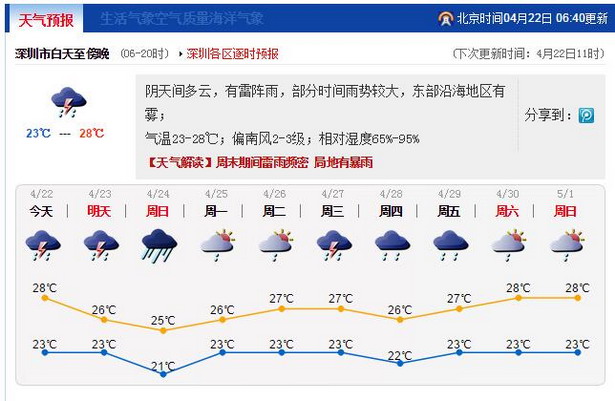Open 深圳各区逐时预报 hourly forecast link
The image size is (615, 401).
[232, 54]
